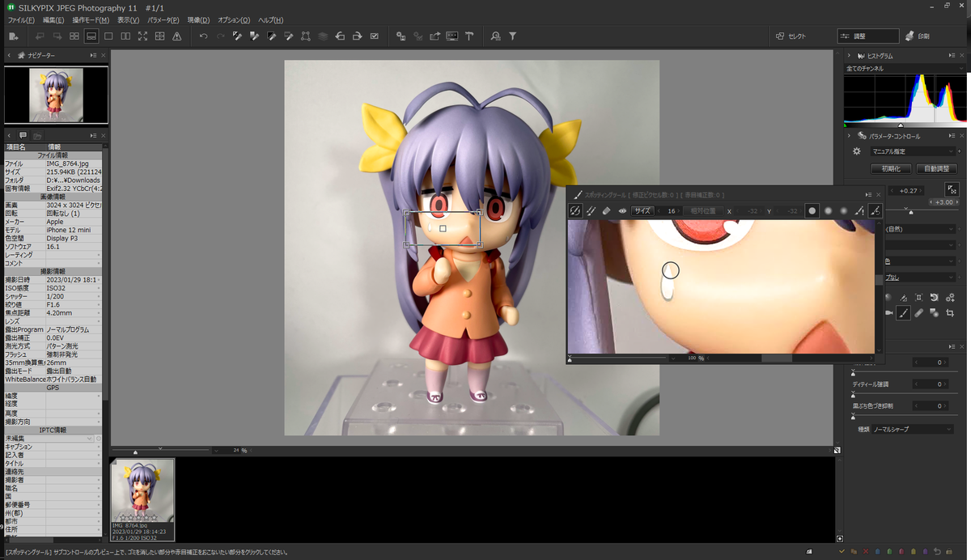Viewport: 971px width, 560px height.
Task: Click the gear icon beside マニュアル指定
Action: click(857, 151)
